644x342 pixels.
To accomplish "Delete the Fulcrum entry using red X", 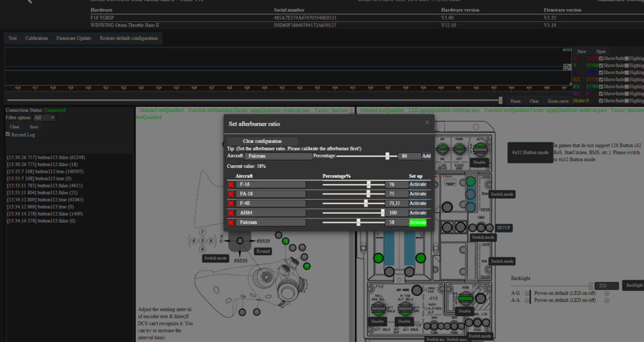I will coord(231,222).
